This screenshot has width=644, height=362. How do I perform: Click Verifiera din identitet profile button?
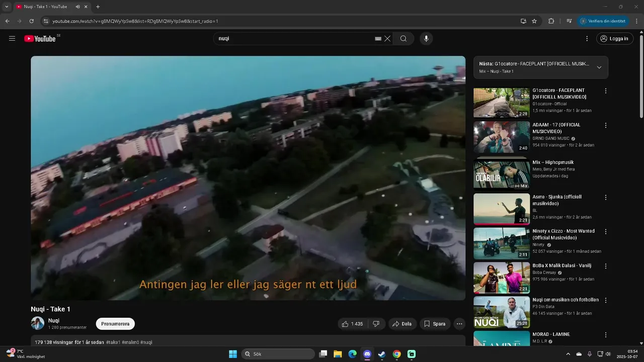603,21
